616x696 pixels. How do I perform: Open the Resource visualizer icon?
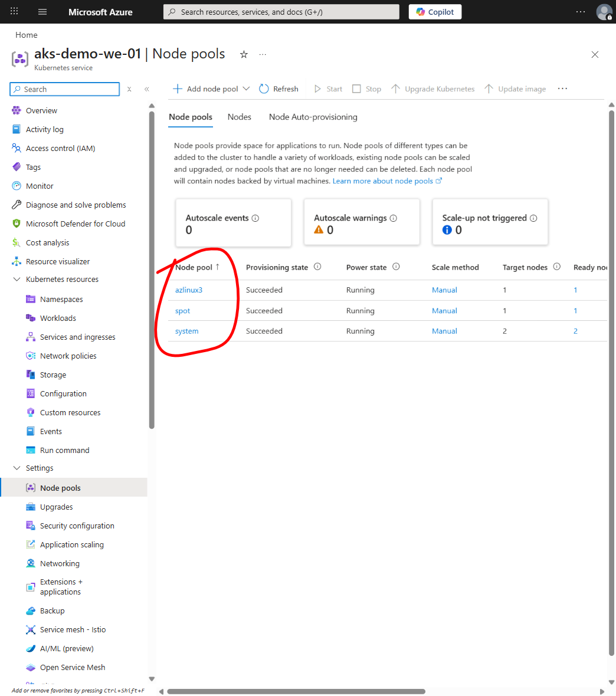point(17,261)
